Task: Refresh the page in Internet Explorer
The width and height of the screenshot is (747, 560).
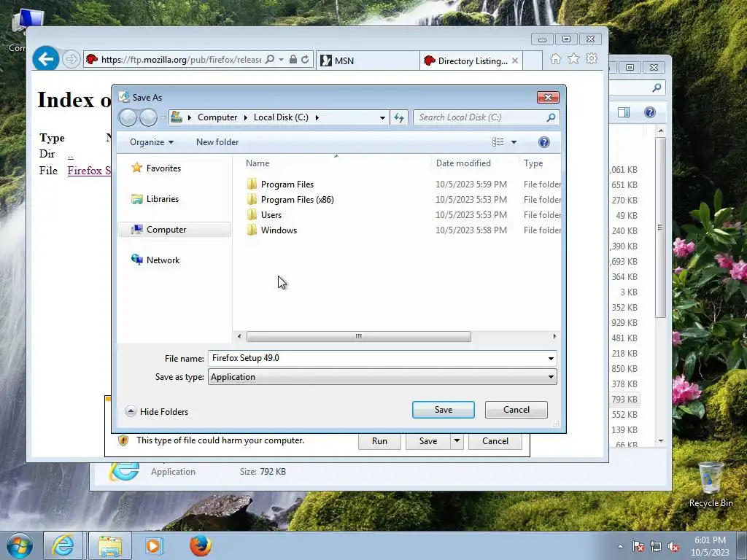Action: (305, 60)
